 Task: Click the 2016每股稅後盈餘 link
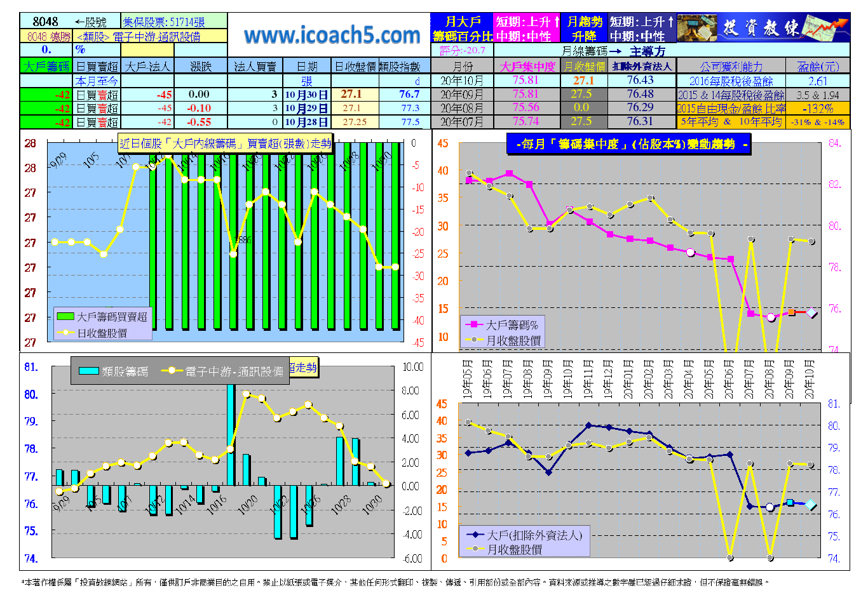tap(731, 81)
